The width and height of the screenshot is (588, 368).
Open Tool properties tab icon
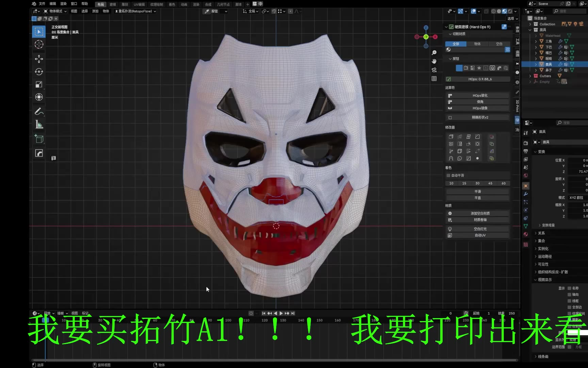526,133
